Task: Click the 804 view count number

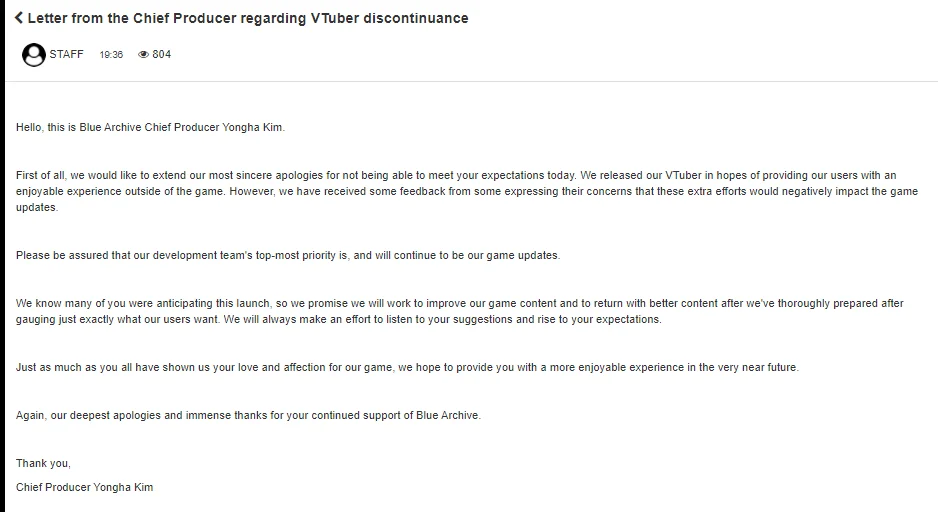Action: pos(162,54)
